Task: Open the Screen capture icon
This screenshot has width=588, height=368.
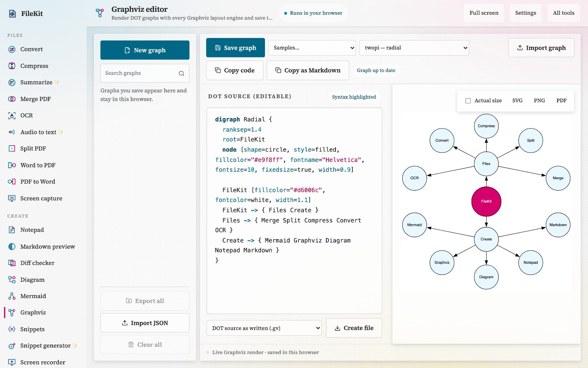Action: (x=12, y=198)
